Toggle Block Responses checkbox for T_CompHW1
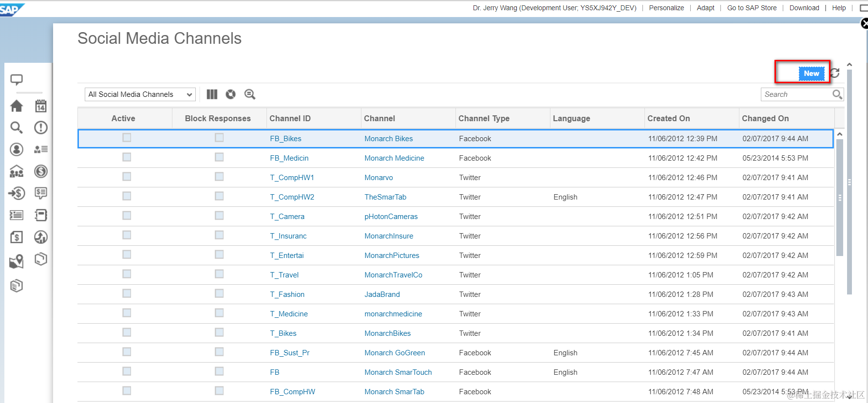 tap(219, 177)
